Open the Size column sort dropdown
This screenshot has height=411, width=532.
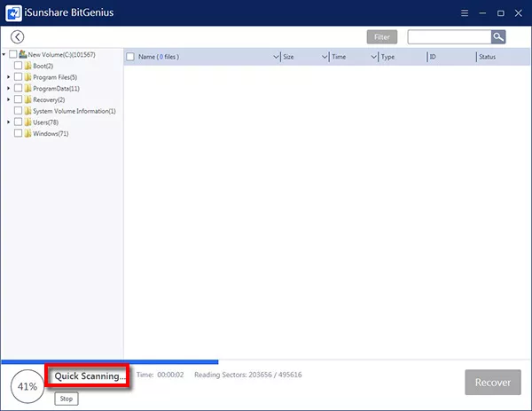click(325, 57)
